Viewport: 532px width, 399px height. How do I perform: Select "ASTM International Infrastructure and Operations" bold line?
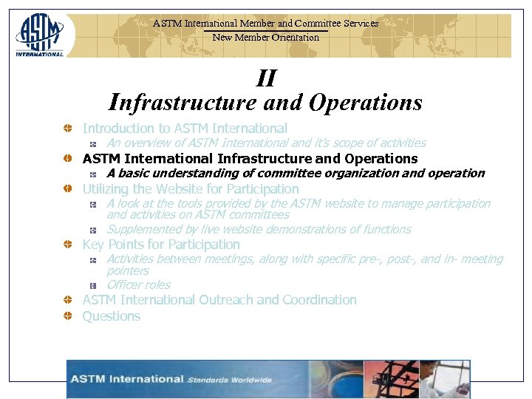[250, 158]
